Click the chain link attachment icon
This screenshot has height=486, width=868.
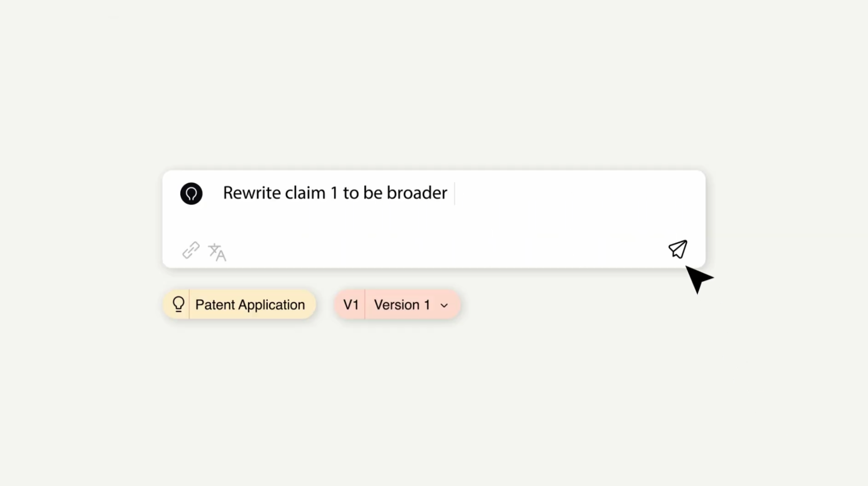191,251
